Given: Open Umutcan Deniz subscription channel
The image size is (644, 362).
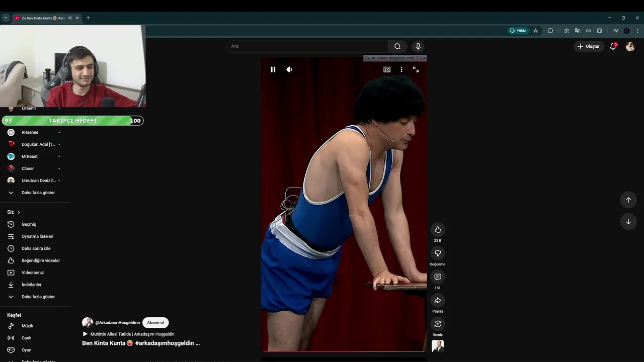Looking at the screenshot, I should tap(35, 180).
